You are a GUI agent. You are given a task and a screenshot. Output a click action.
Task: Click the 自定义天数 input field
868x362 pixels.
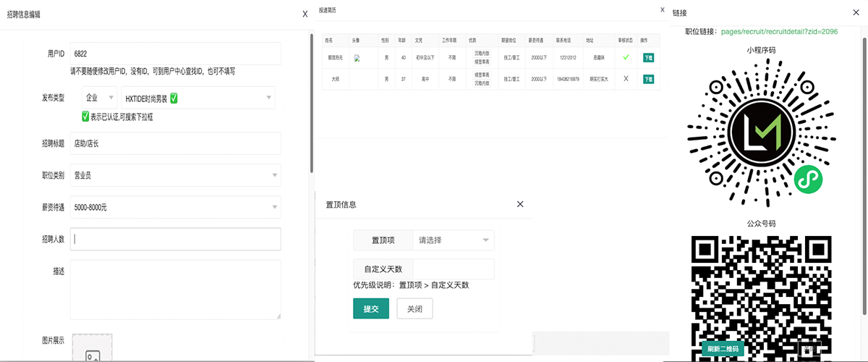(x=454, y=269)
